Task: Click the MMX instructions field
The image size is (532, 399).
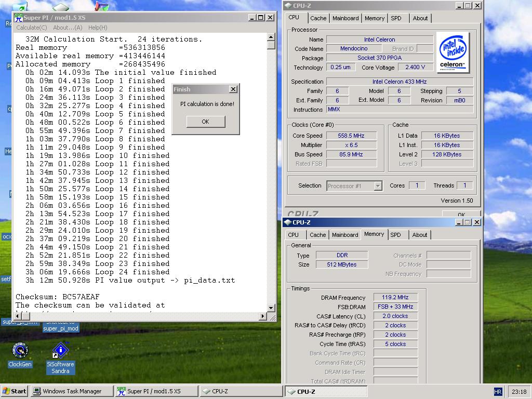Action: [x=400, y=109]
